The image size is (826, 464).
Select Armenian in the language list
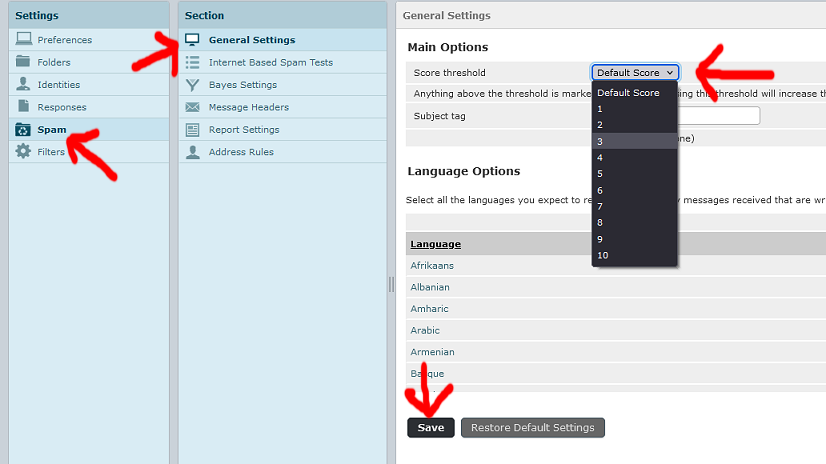432,352
